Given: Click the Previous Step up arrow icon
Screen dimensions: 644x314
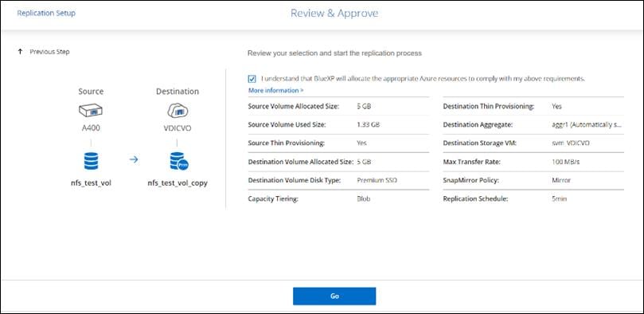Looking at the screenshot, I should [x=20, y=52].
